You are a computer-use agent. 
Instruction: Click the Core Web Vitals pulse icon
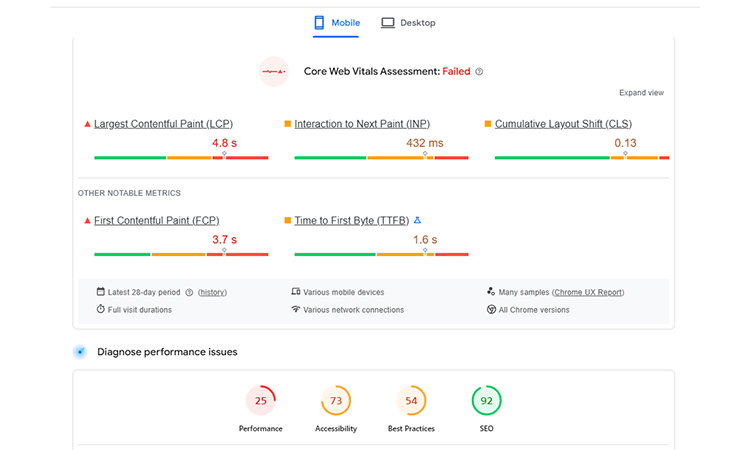coord(273,72)
